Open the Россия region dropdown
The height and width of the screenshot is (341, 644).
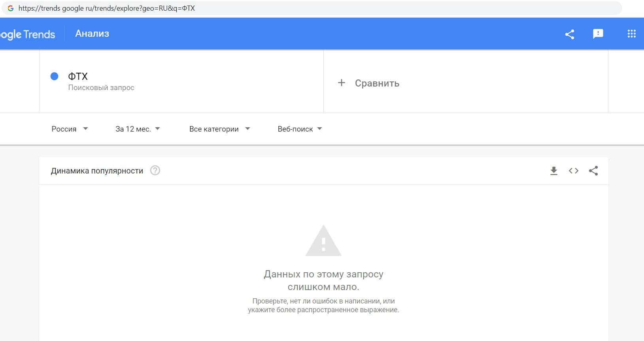pyautogui.click(x=70, y=129)
